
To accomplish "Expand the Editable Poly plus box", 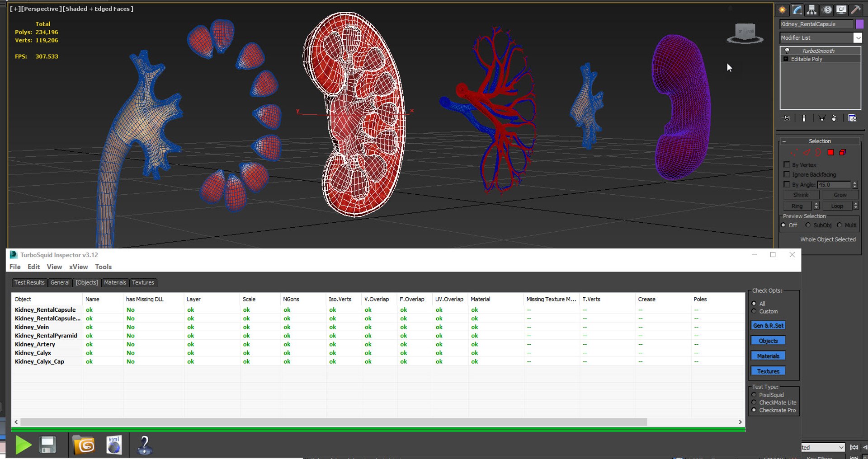I will (786, 59).
